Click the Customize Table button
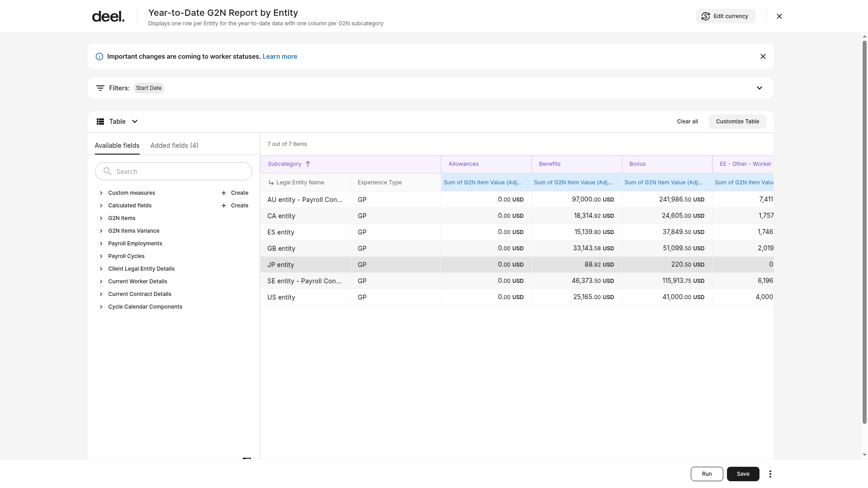This screenshot has height=488, width=868. tap(738, 122)
